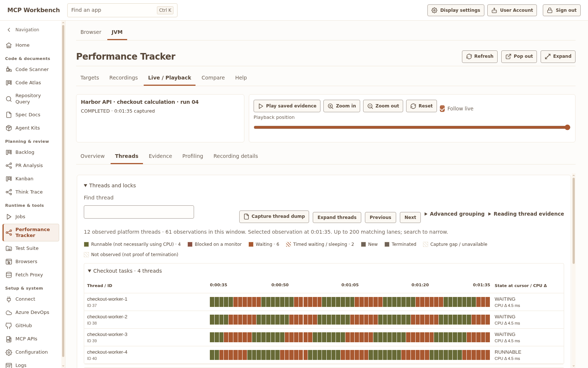Open PR Analysis icon
Image resolution: width=588 pixels, height=368 pixels.
click(x=9, y=166)
